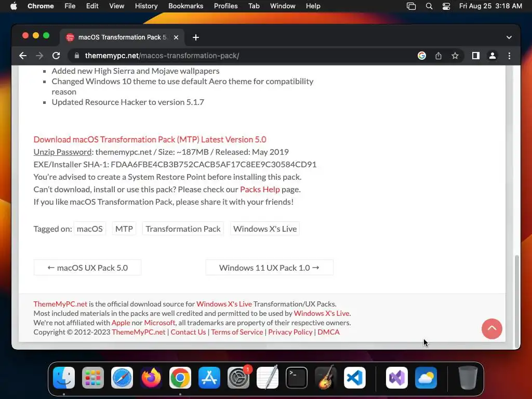Viewport: 532px width, 399px height.
Task: Open the Packs Help page link
Action: [260, 189]
